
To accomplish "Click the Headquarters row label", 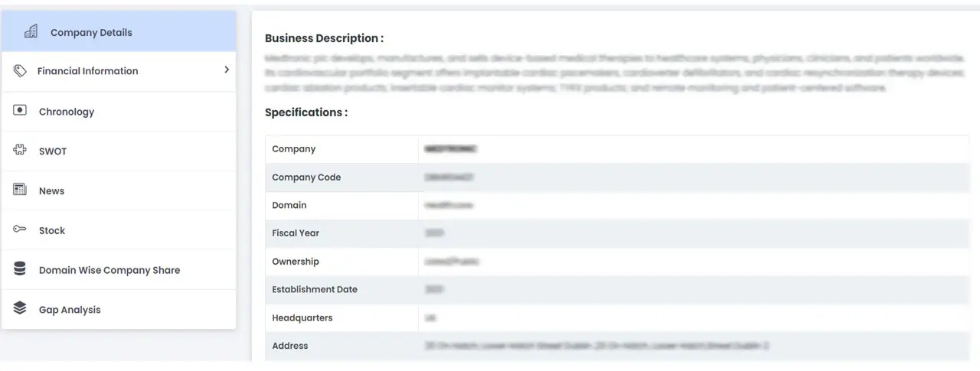I will (x=302, y=317).
